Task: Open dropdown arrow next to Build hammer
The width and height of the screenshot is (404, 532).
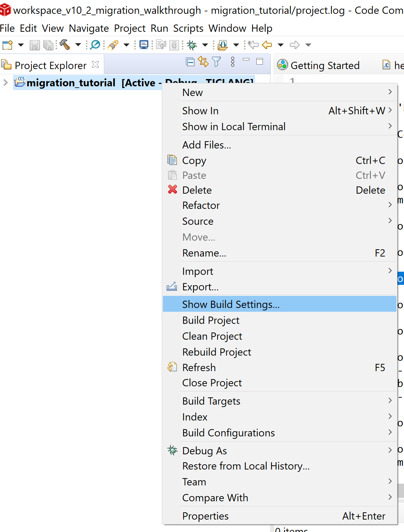Action: click(x=78, y=45)
